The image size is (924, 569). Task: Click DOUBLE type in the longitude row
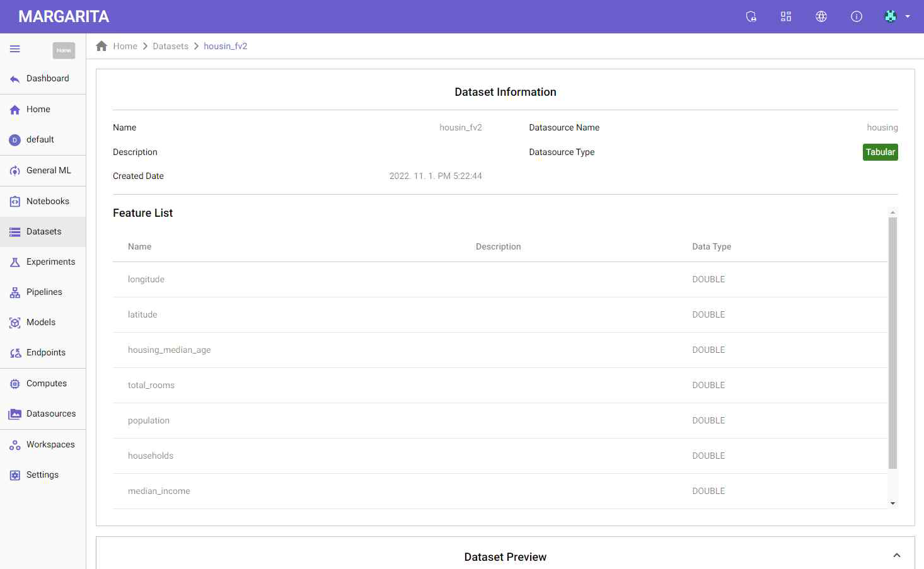point(708,280)
